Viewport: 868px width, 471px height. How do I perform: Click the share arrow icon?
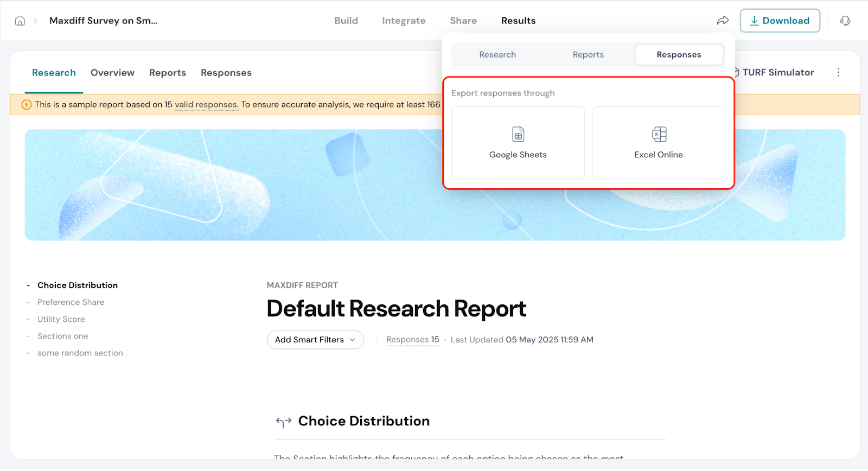(723, 21)
